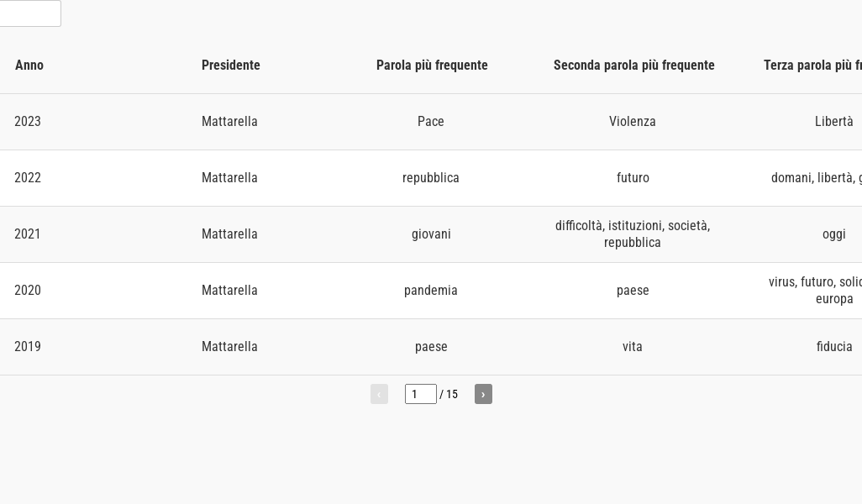The image size is (862, 504).
Task: Click the search box at top left
Action: point(29,13)
